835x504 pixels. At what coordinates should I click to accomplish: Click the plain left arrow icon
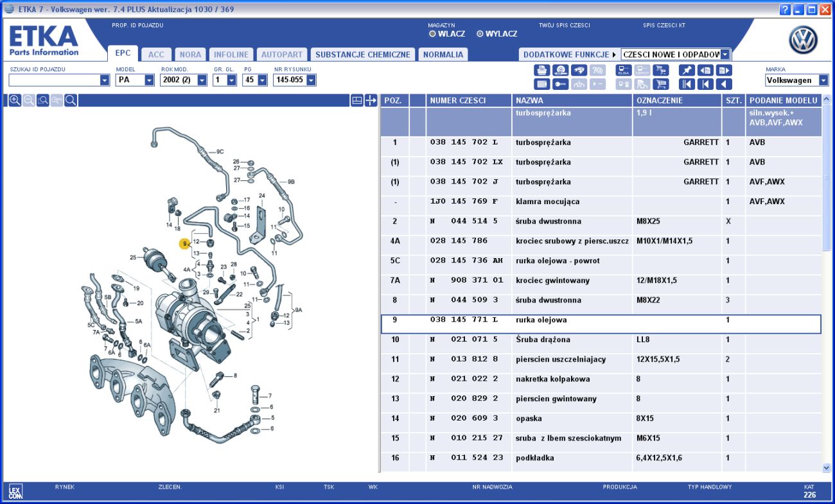coord(724,84)
